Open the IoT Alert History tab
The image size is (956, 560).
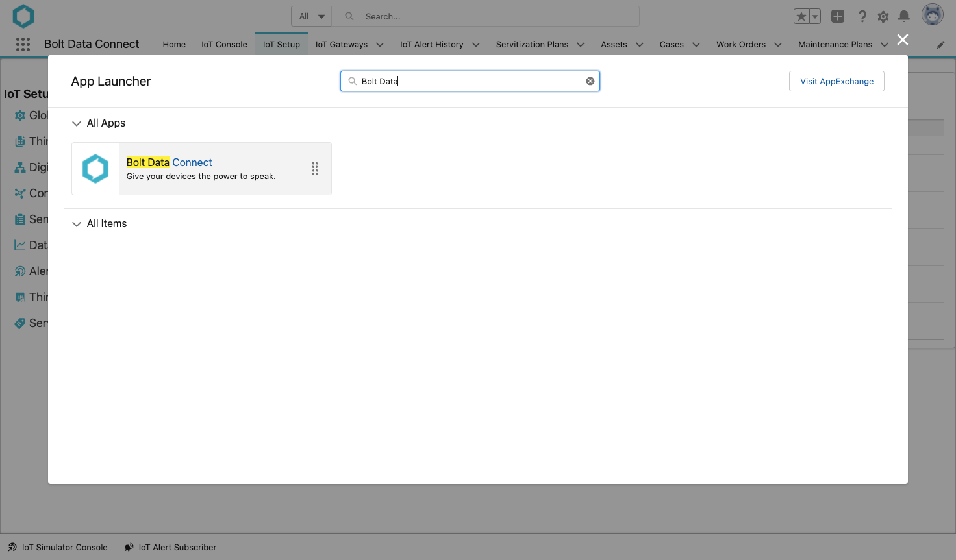432,44
